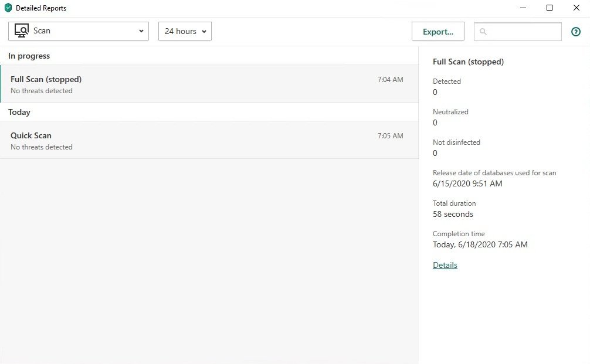The height and width of the screenshot is (364, 590).
Task: Open the 24 hours period dropdown
Action: [185, 31]
